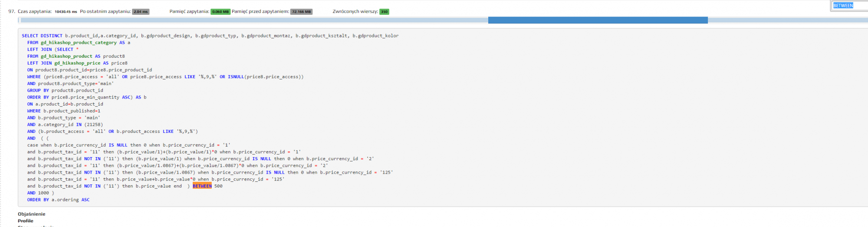This screenshot has height=227, width=868.
Task: Click the Czas zapytania label
Action: [x=35, y=11]
